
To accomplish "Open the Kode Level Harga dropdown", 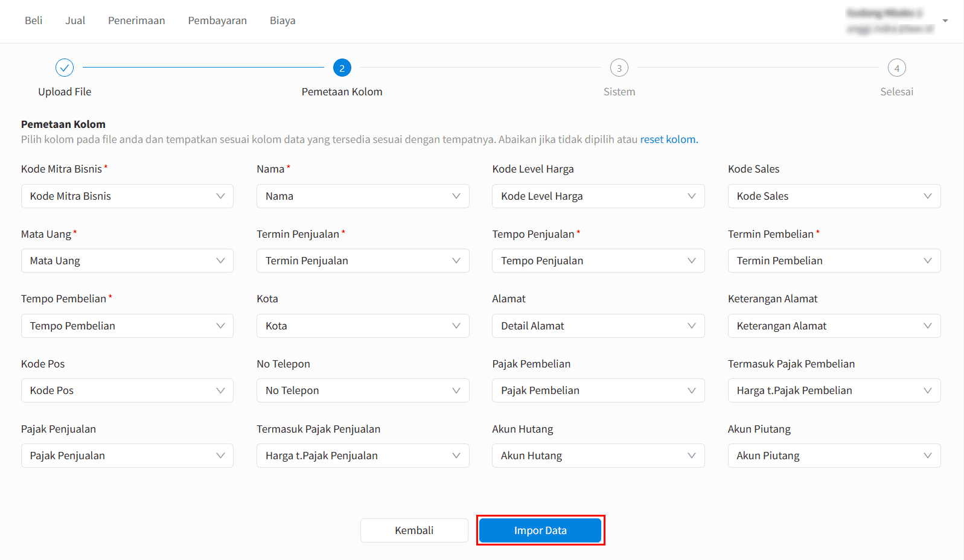I will 598,196.
